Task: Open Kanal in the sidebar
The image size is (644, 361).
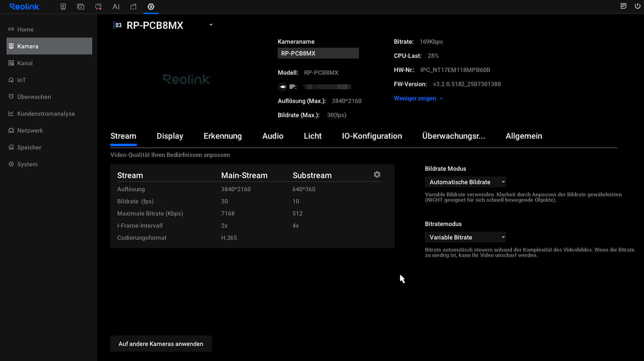Action: (49, 63)
